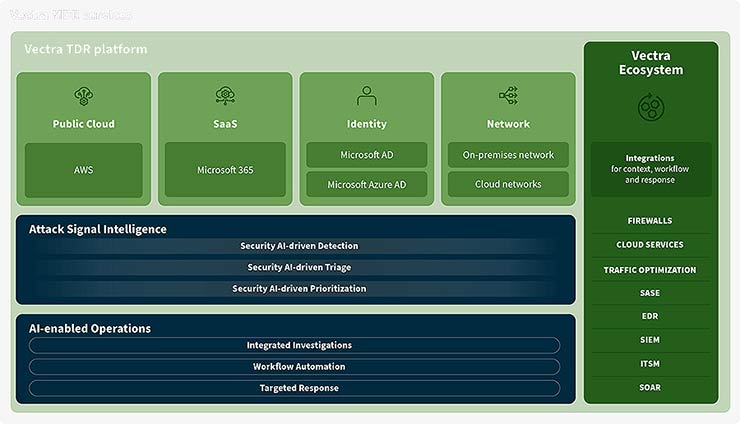740x424 pixels.
Task: Click the Network heading
Action: (508, 124)
